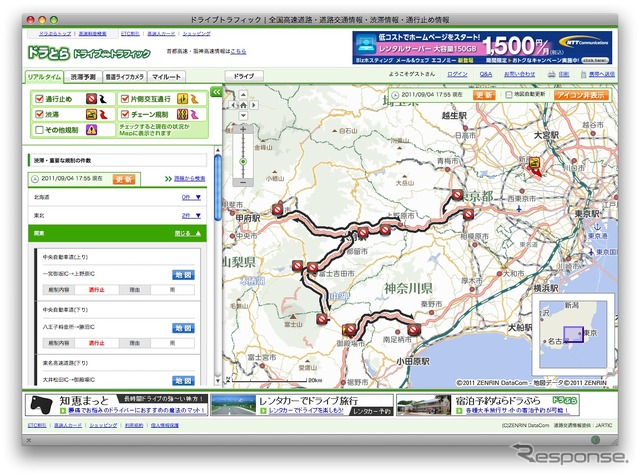Click the 地図 button for 一宮御坂IC→上野原IC
The height and width of the screenshot is (476, 640).
click(183, 275)
